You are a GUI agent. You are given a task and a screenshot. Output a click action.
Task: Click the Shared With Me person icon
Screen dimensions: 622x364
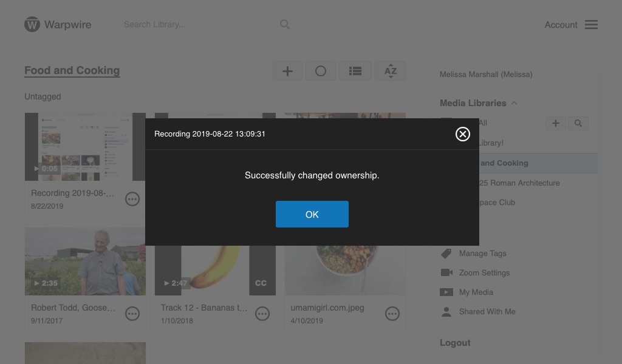pos(446,312)
